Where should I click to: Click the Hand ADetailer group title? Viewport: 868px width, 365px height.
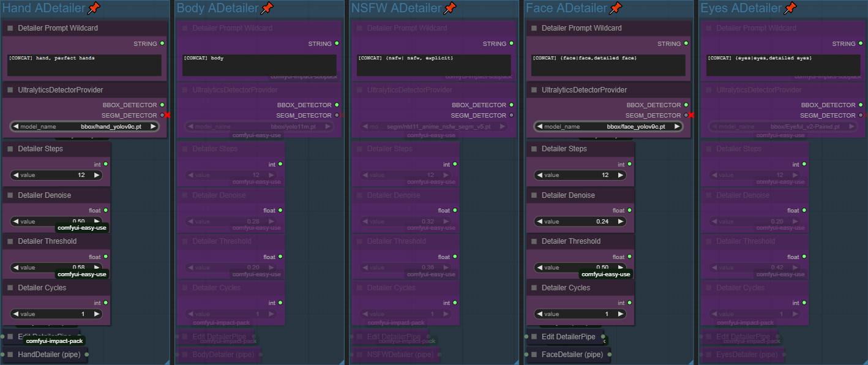44,8
